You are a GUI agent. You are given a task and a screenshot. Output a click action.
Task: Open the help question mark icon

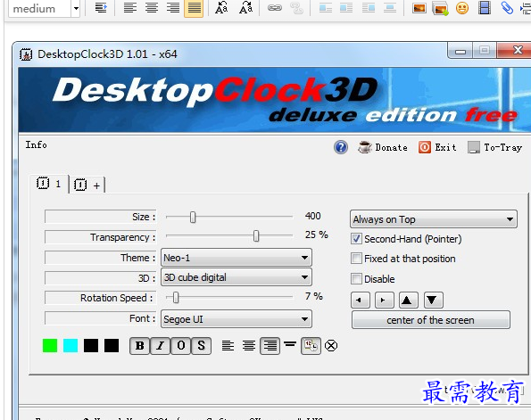click(x=341, y=147)
